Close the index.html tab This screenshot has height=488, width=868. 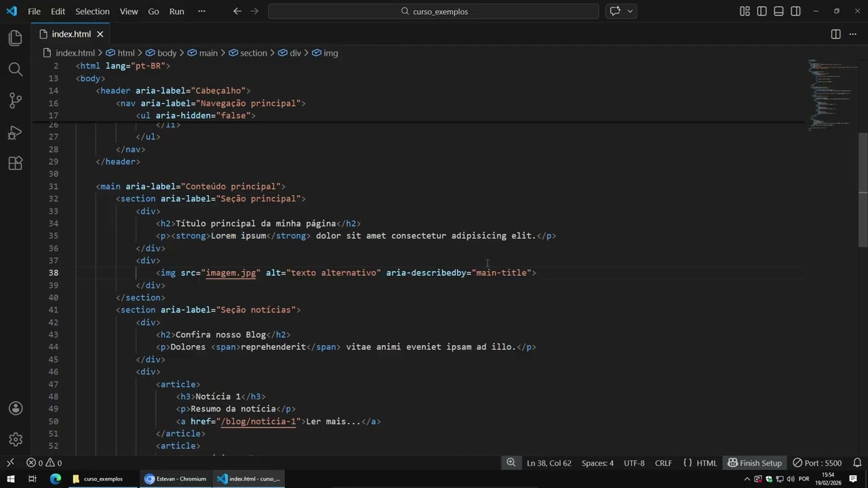[100, 34]
